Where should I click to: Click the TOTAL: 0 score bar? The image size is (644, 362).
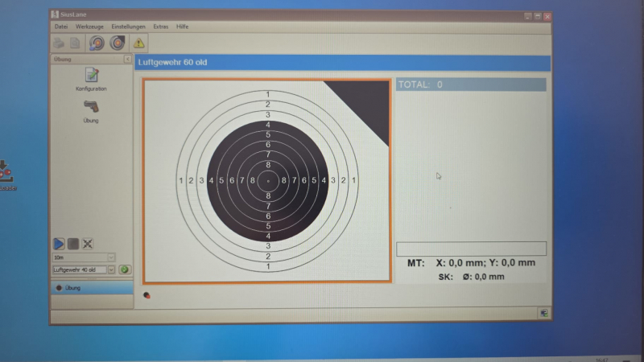[471, 84]
